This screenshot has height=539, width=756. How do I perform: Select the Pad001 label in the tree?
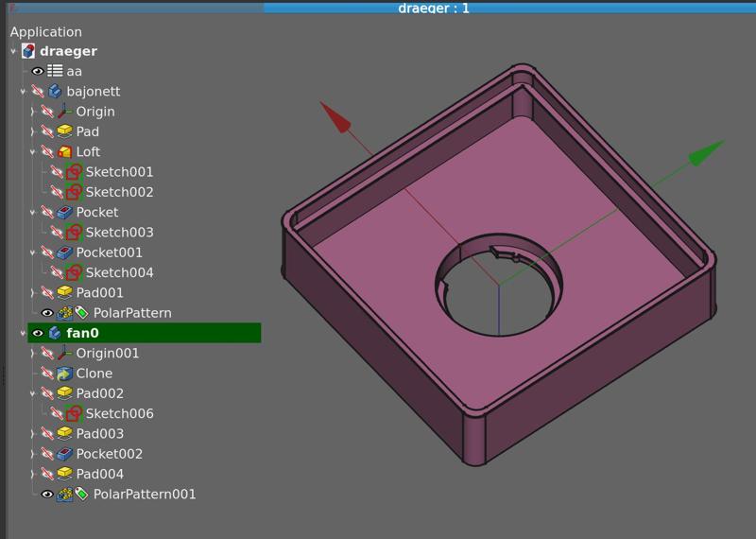100,292
